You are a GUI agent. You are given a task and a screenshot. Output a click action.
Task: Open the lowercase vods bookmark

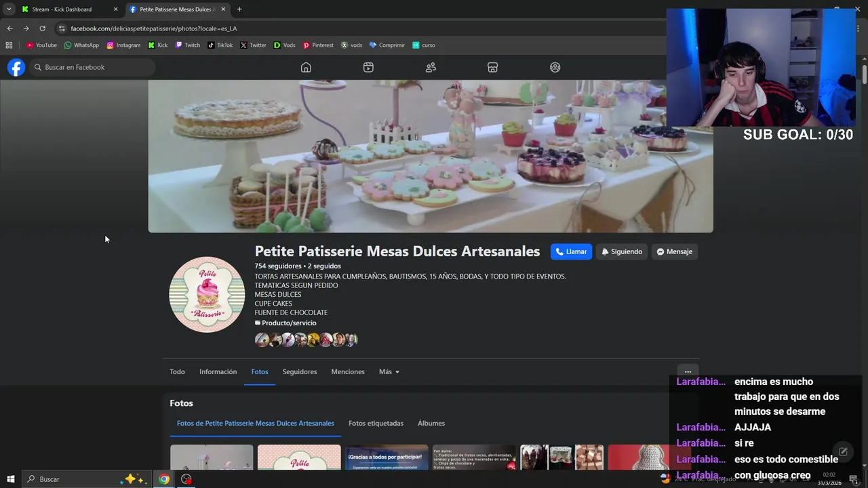(x=351, y=45)
